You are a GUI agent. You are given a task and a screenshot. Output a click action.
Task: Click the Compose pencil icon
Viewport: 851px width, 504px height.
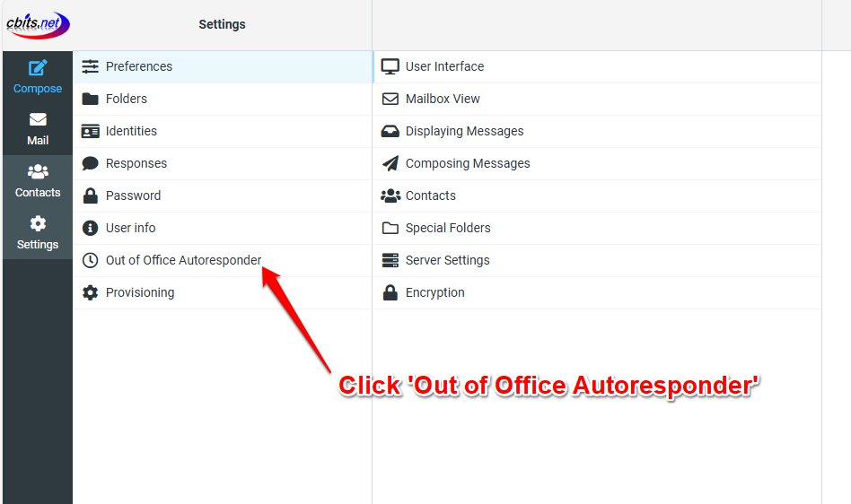[38, 68]
